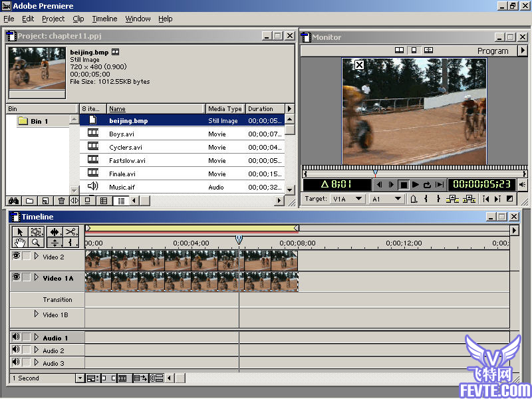This screenshot has width=532, height=399.
Task: Mute the Audio 1 track speaker
Action: click(x=16, y=337)
